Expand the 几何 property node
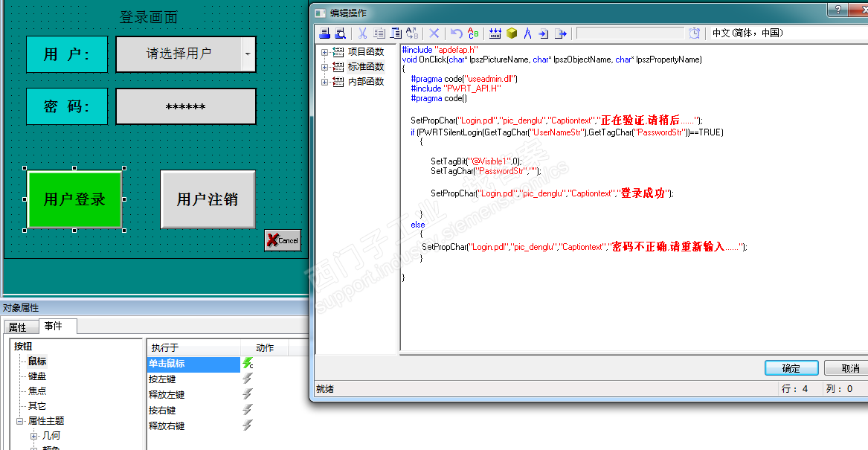The width and height of the screenshot is (868, 450). (33, 436)
